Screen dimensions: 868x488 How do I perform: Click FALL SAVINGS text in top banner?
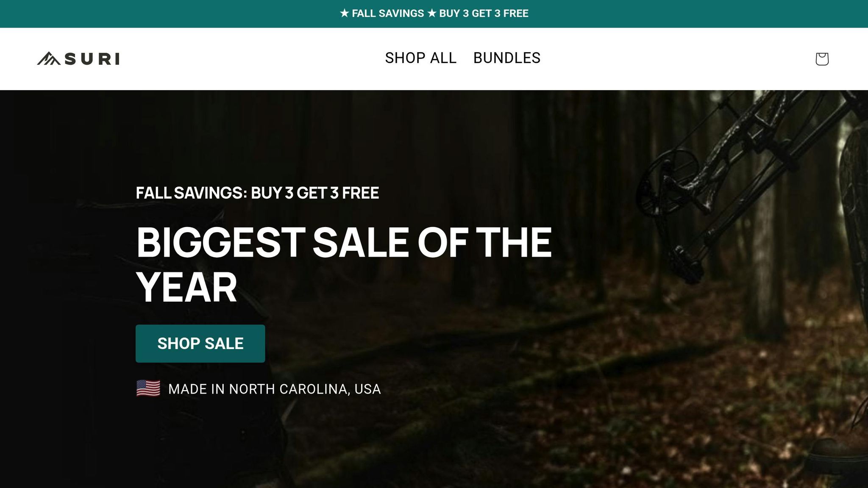[x=388, y=14]
